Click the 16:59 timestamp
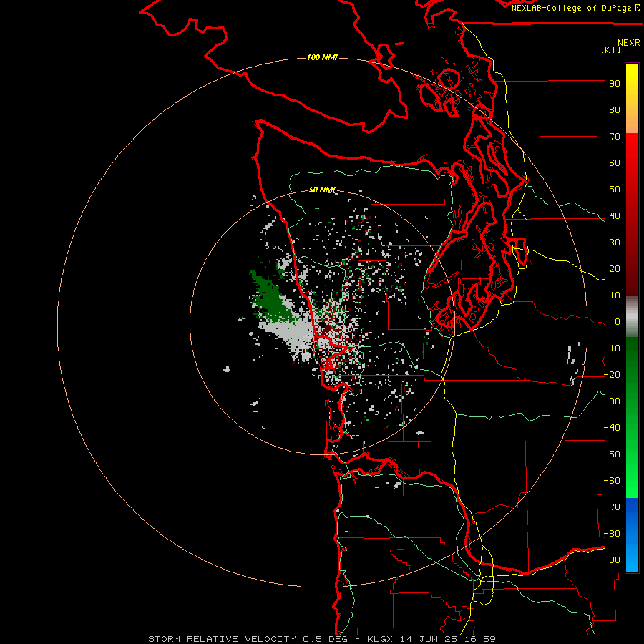The height and width of the screenshot is (644, 644). (479, 639)
